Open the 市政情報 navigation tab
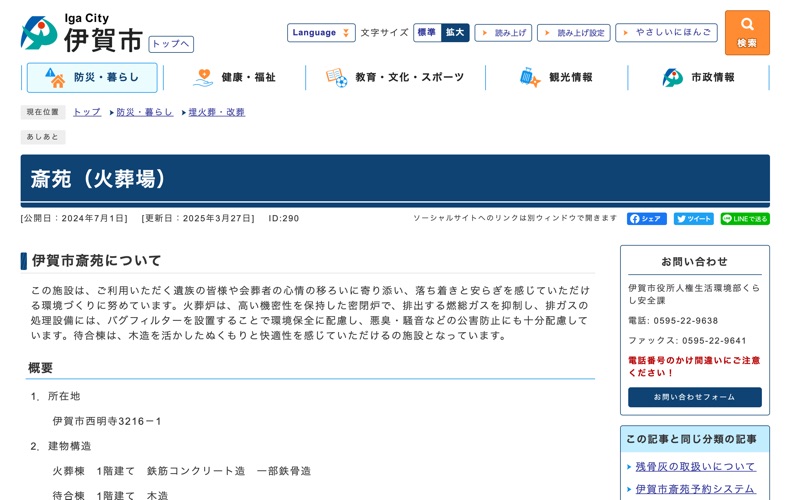The width and height of the screenshot is (800, 500). [698, 78]
